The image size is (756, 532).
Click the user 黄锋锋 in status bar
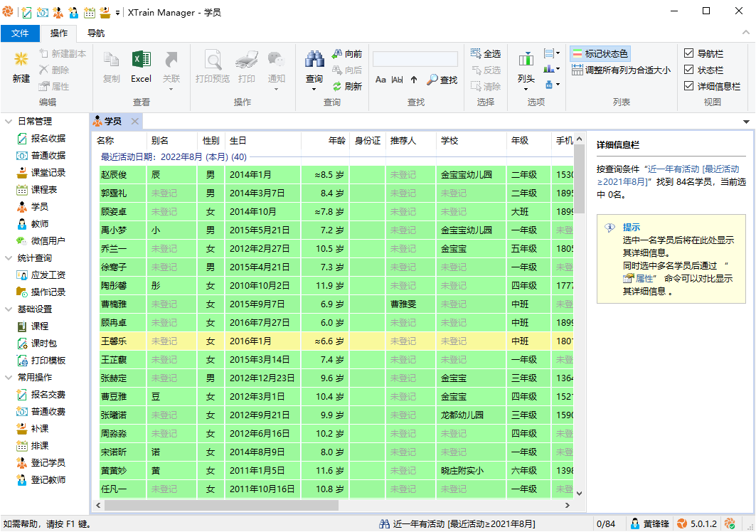pos(649,523)
